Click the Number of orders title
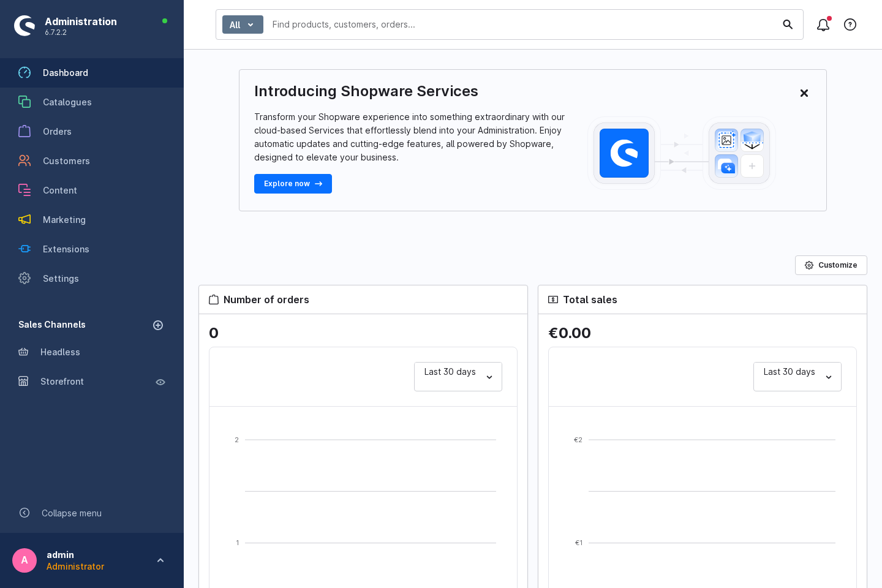 click(266, 300)
